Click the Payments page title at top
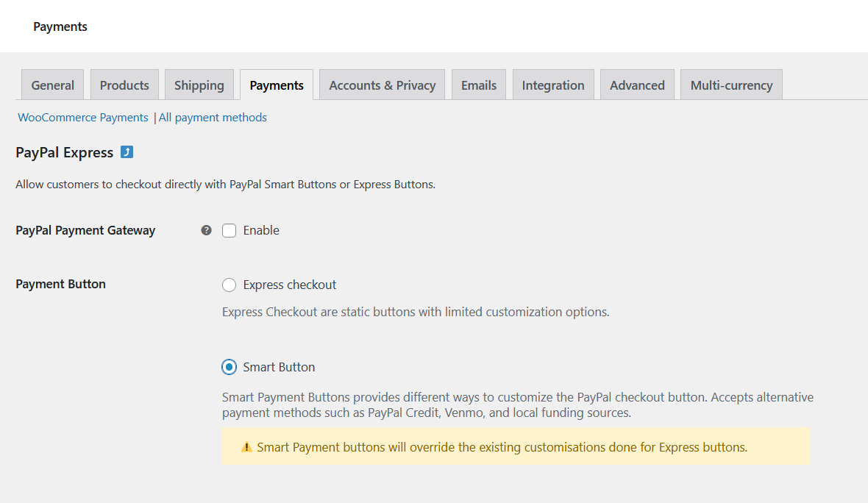 [x=60, y=26]
